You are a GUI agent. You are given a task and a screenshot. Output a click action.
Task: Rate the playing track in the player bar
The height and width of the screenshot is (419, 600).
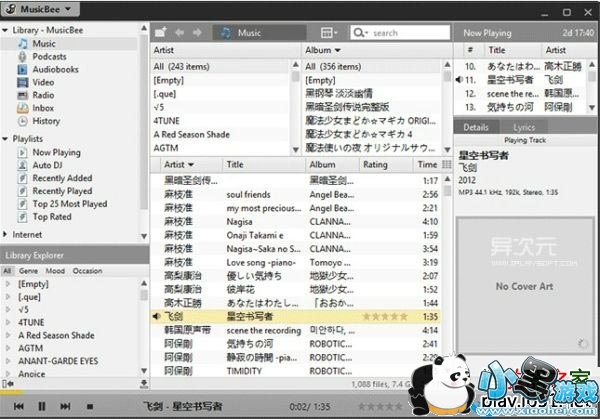pyautogui.click(x=380, y=406)
